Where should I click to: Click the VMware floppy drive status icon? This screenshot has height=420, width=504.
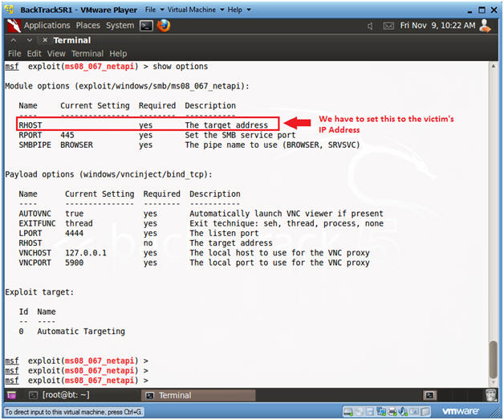pyautogui.click(x=370, y=411)
